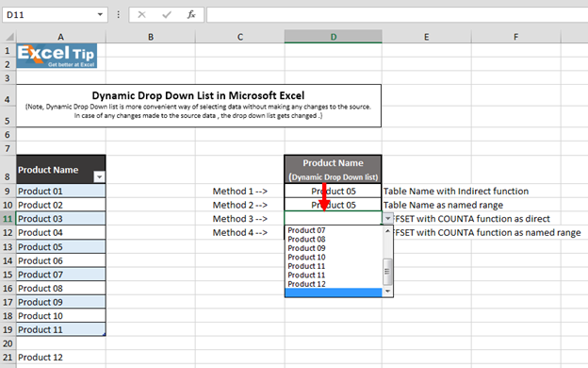The image size is (588, 368).
Task: Click OFFSET with COUNTA function as direct text
Action: coord(472,219)
